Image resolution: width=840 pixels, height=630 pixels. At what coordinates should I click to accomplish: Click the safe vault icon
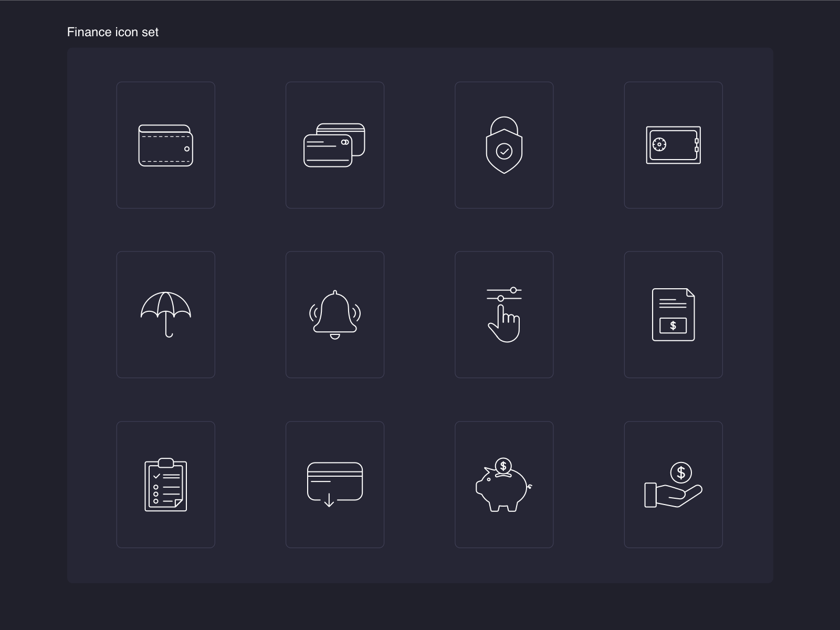(x=673, y=145)
